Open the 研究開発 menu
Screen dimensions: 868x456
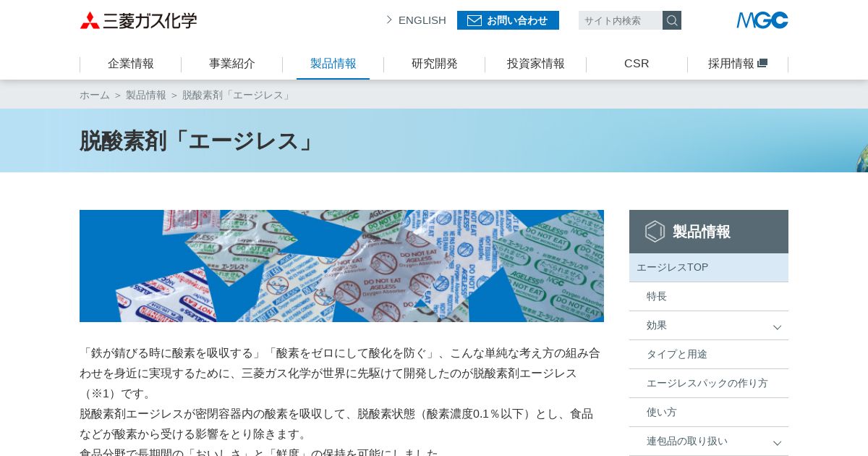(435, 64)
